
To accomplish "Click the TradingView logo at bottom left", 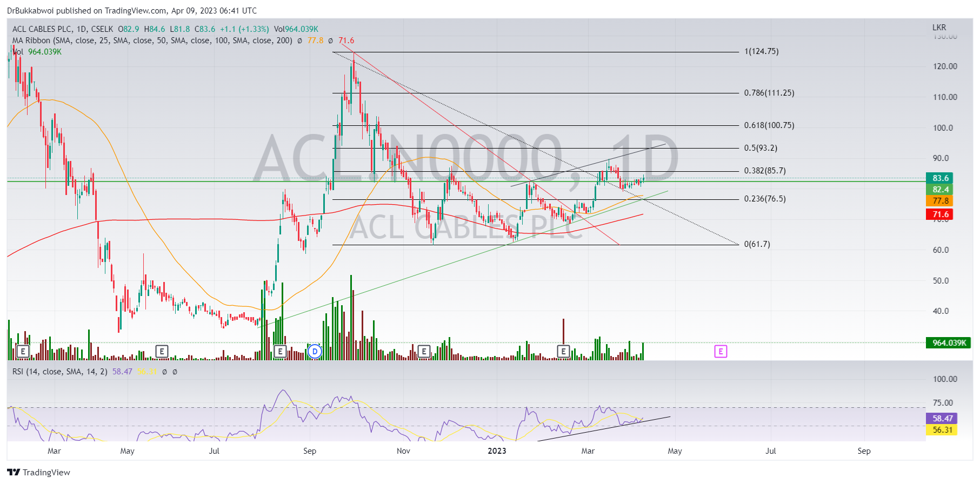I will click(38, 472).
